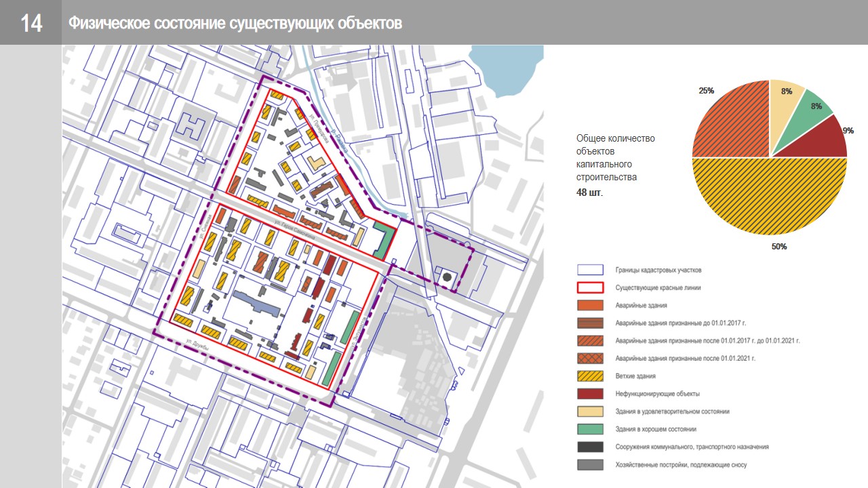Select the slide title "Физическое состояние существующих объектов"
The image size is (868, 488).
pos(235,24)
